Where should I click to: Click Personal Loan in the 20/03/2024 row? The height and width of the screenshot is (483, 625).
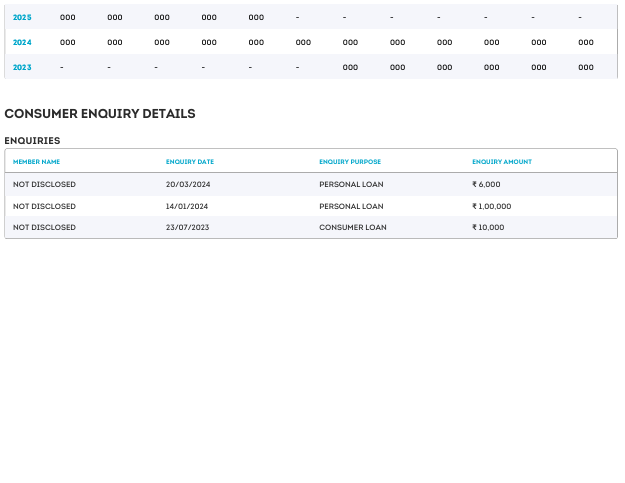coord(351,184)
